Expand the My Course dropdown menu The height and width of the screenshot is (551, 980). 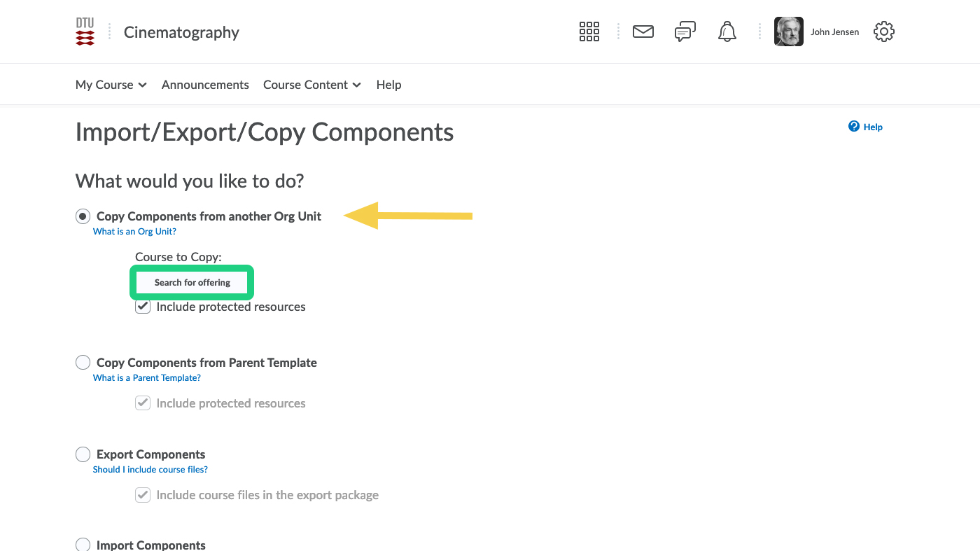pyautogui.click(x=111, y=85)
